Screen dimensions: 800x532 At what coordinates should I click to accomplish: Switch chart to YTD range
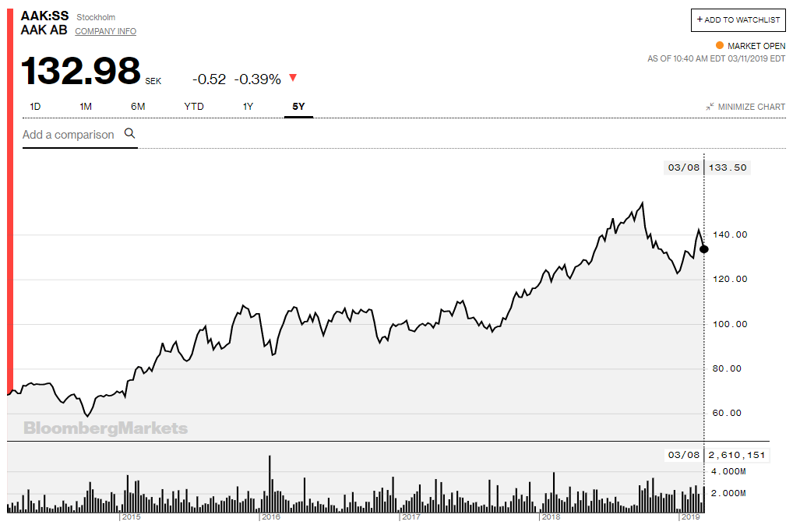[x=194, y=107]
